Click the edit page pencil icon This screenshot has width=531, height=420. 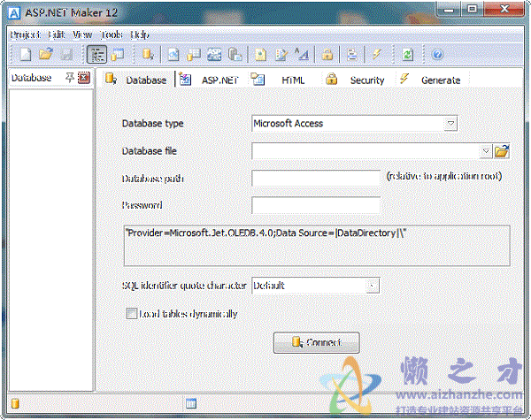pyautogui.click(x=281, y=54)
